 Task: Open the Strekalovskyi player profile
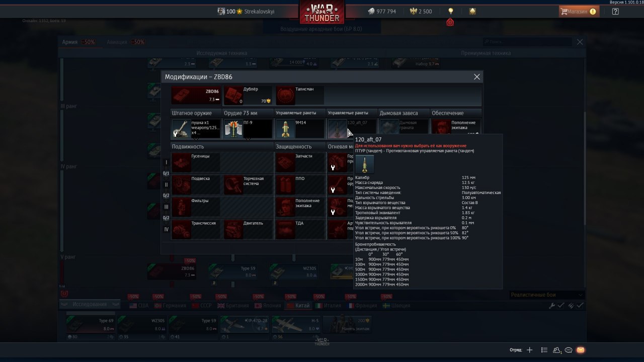tap(246, 11)
